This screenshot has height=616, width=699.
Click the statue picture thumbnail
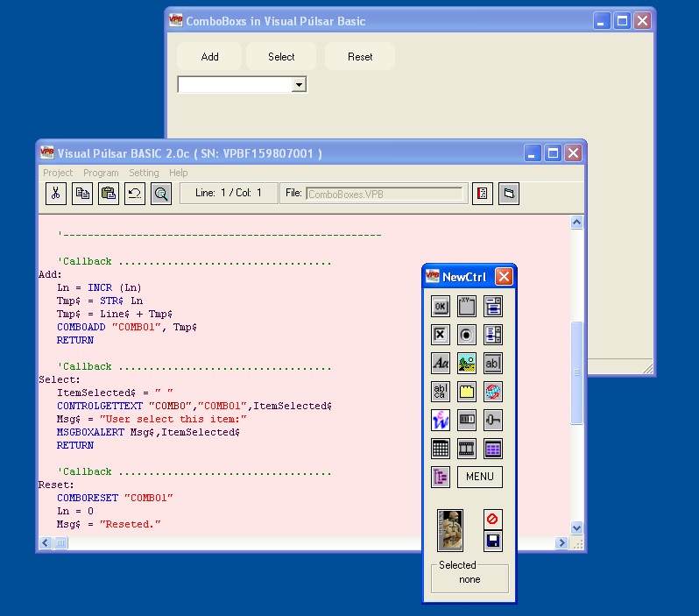coord(450,530)
